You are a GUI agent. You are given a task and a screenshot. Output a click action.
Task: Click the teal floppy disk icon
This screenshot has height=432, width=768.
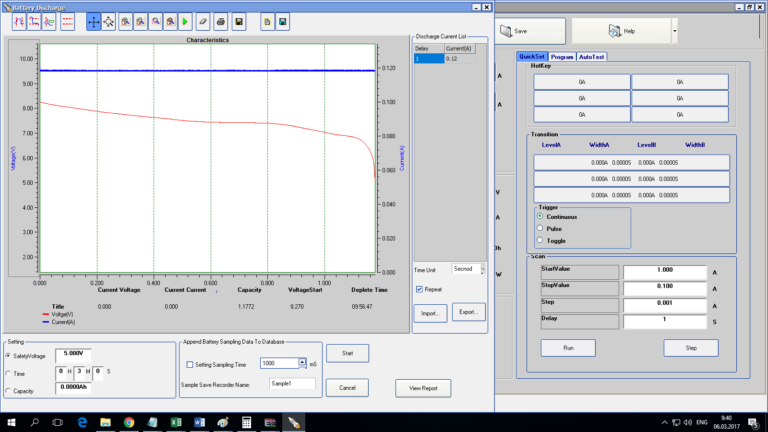(x=283, y=22)
